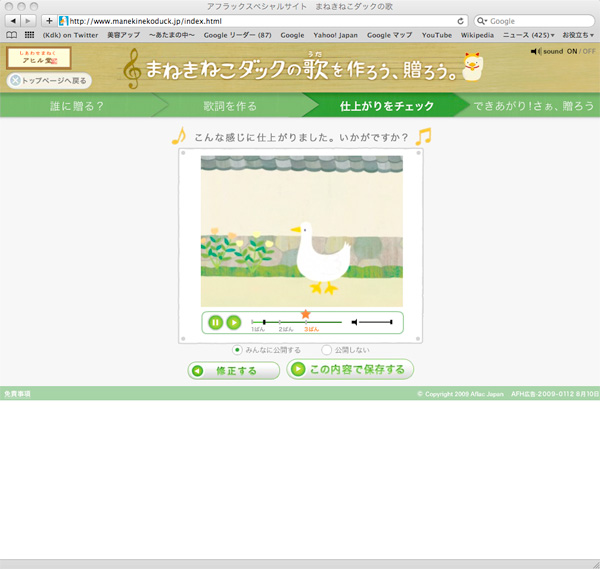
Task: Click the player volume speaker icon
Action: coord(354,322)
